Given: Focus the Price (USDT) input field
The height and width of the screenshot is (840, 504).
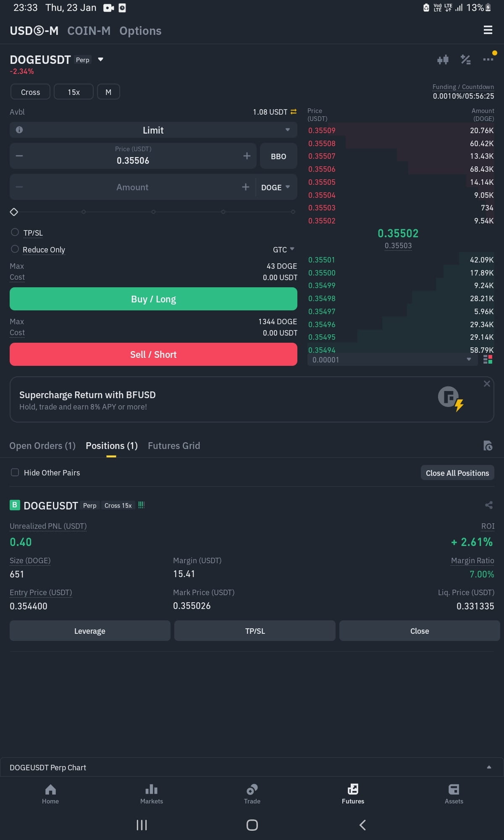Looking at the screenshot, I should pyautogui.click(x=133, y=156).
